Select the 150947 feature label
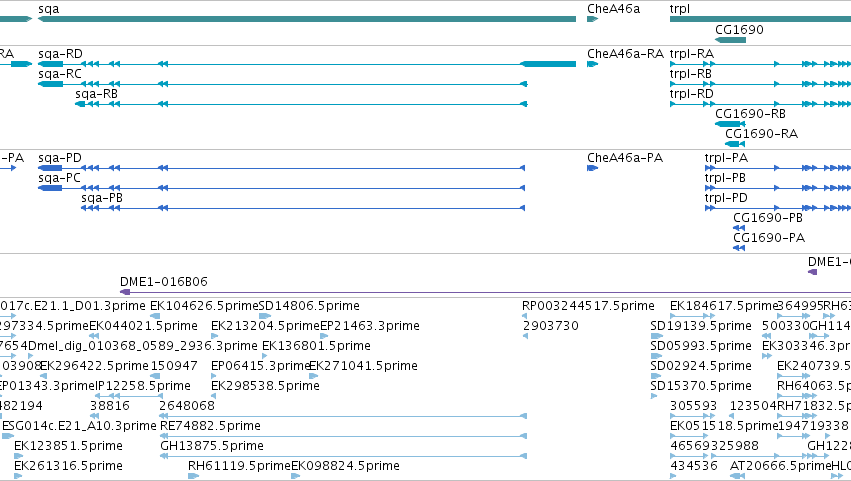The image size is (851, 481). tap(174, 366)
